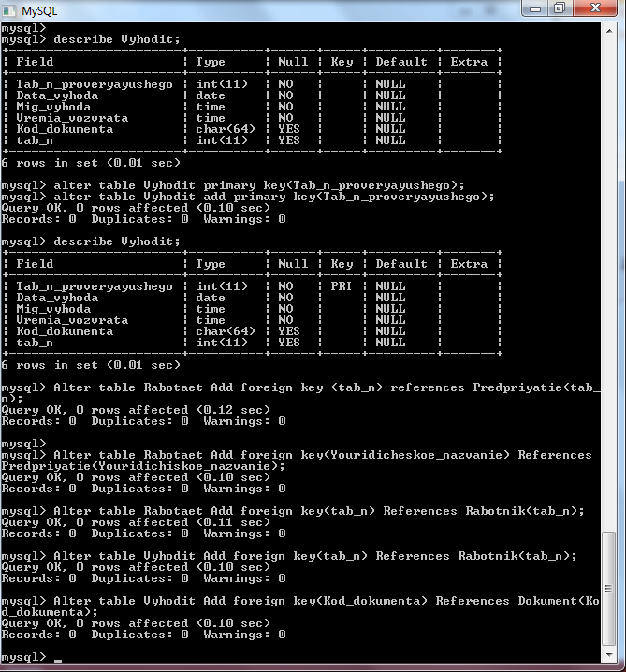This screenshot has height=672, width=626.
Task: Maximize the MySQL console window
Action: coord(560,8)
